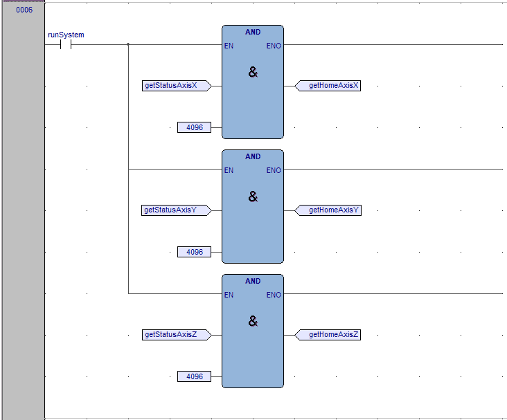This screenshot has width=507, height=420.
Task: Click the 4096 constant below getStatusAxisZ
Action: (195, 376)
